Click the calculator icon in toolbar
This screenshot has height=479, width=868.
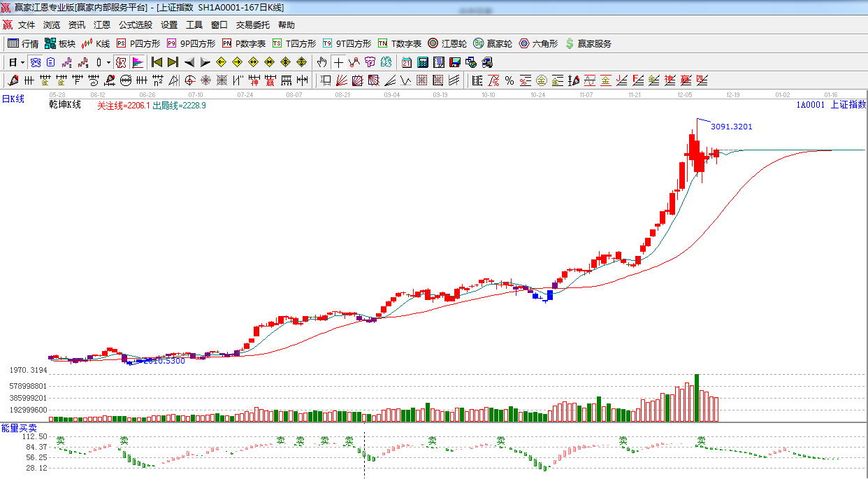point(422,62)
